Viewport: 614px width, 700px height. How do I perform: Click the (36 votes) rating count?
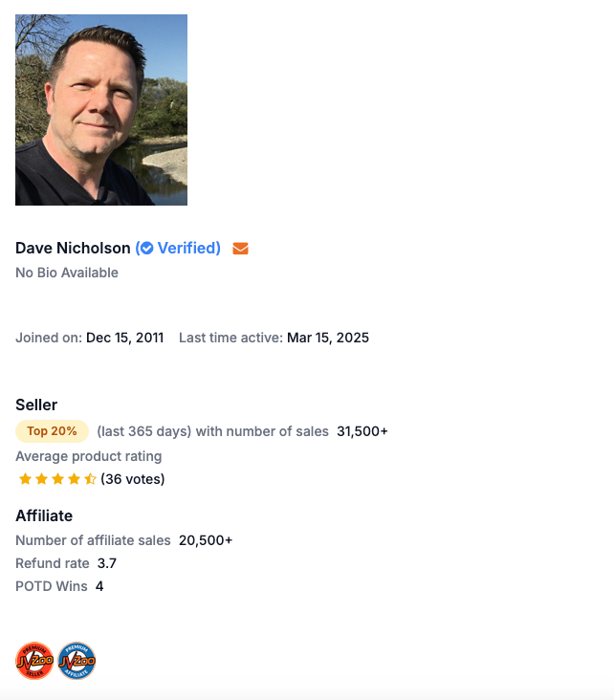pos(133,479)
